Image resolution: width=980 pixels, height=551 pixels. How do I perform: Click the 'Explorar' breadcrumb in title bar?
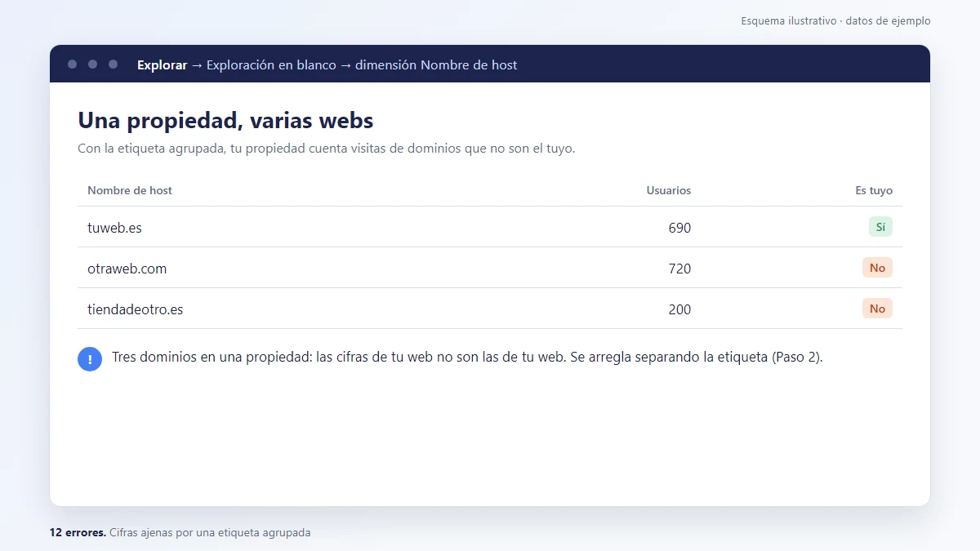(x=162, y=64)
